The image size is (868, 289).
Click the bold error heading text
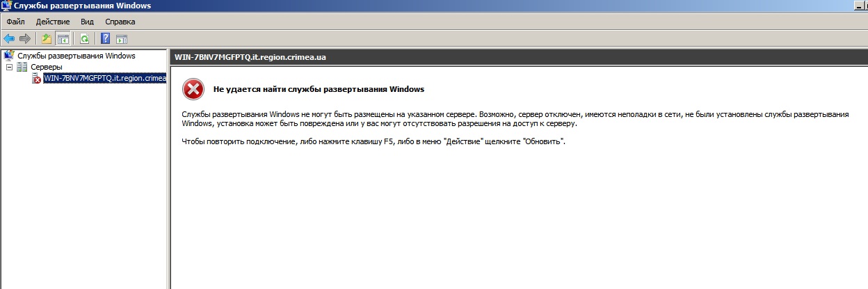pos(319,89)
